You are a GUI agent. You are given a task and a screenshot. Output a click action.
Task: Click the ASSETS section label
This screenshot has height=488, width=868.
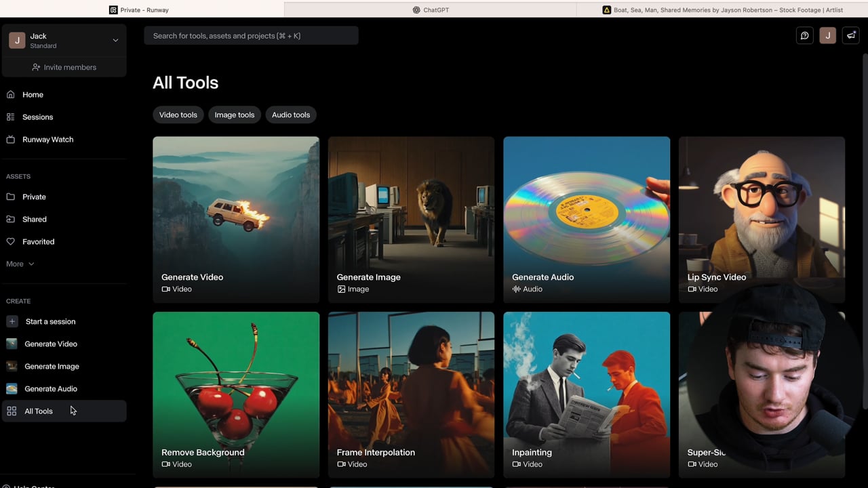[x=18, y=177]
